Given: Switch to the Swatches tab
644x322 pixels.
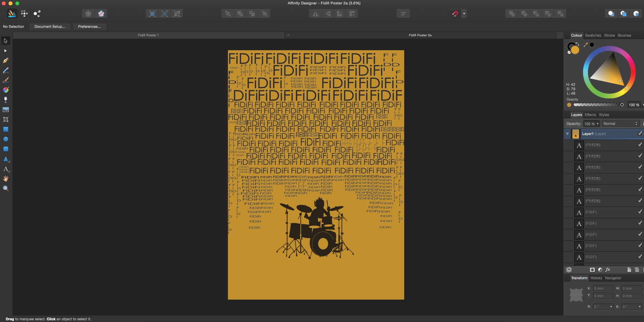Looking at the screenshot, I should pos(593,35).
